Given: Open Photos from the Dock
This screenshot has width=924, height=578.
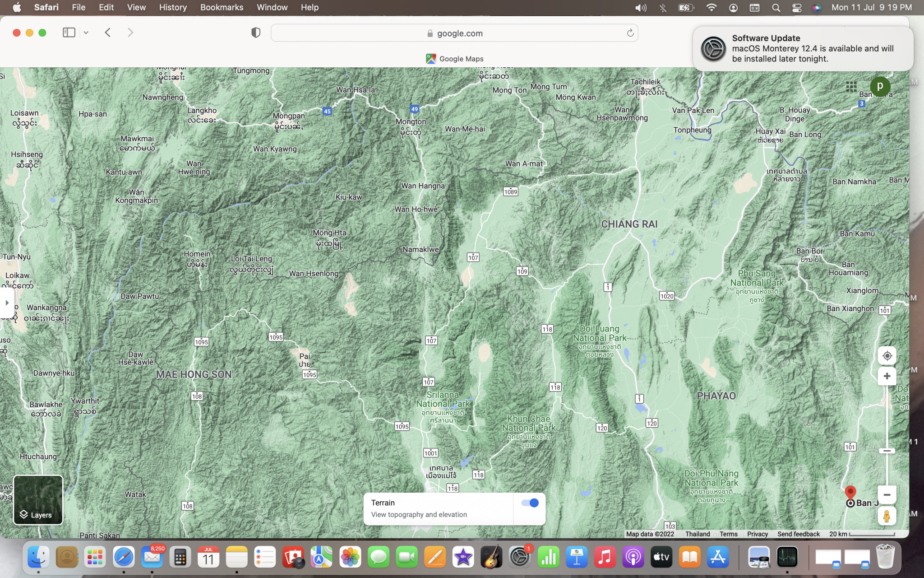Looking at the screenshot, I should pyautogui.click(x=350, y=557).
